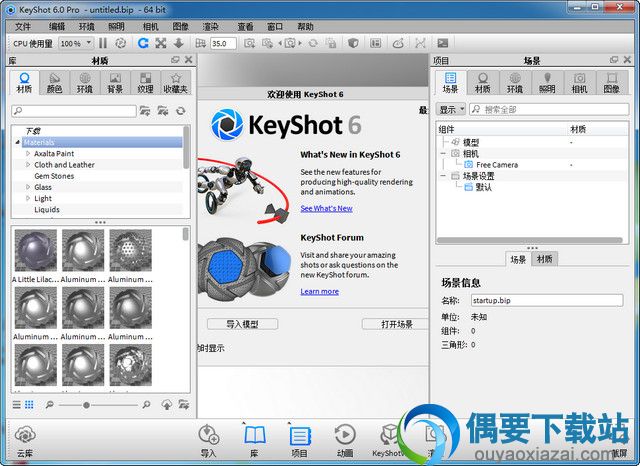Expand the Glass folder

28,187
